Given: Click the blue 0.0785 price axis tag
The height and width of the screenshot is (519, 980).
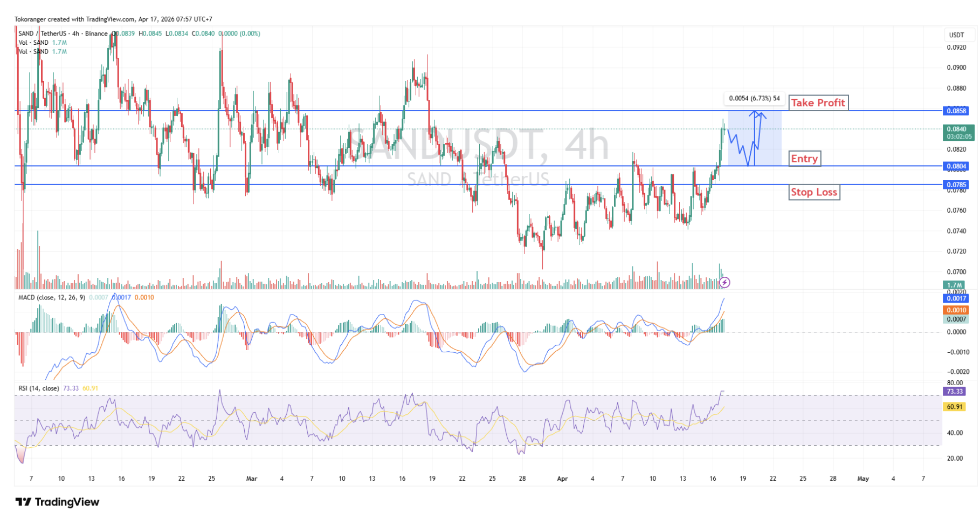Looking at the screenshot, I should pyautogui.click(x=956, y=185).
